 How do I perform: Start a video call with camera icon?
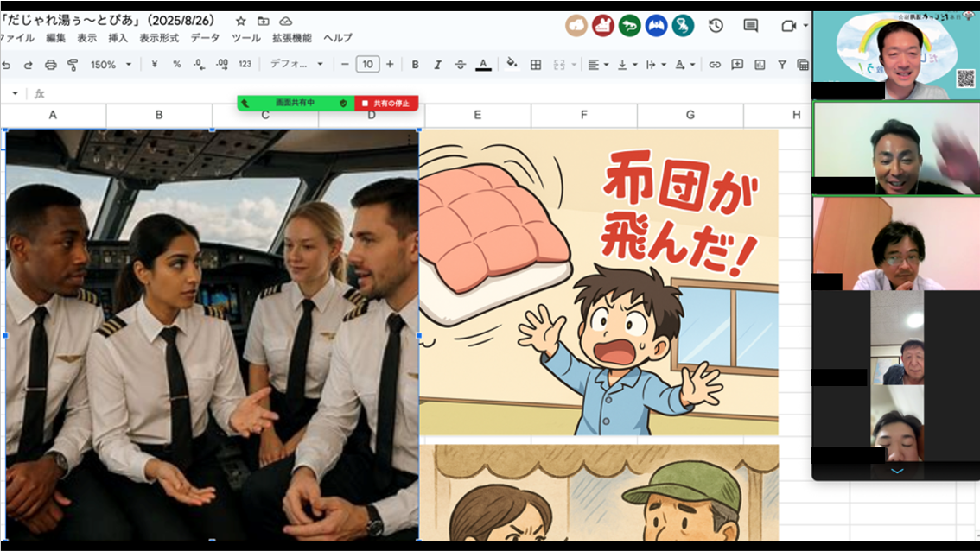789,26
